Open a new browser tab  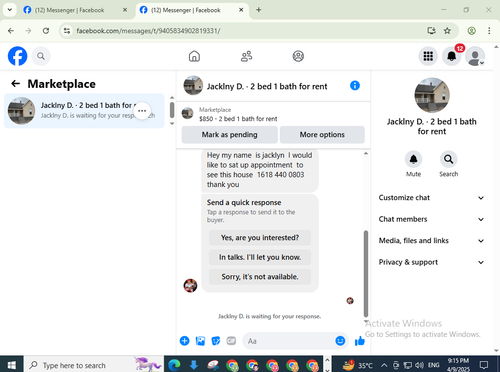click(x=259, y=10)
